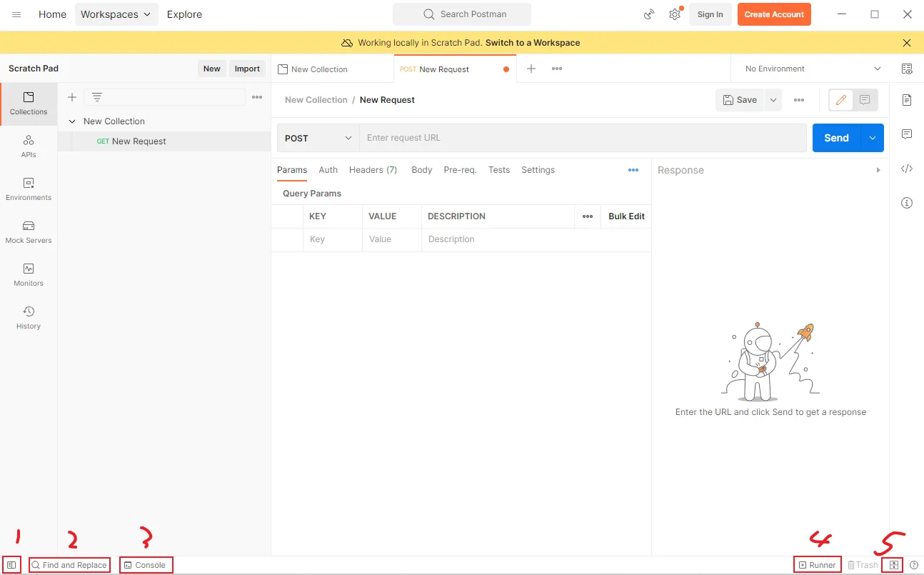Viewport: 924px width, 575px height.
Task: Switch to the comment mode icon
Action: [865, 100]
